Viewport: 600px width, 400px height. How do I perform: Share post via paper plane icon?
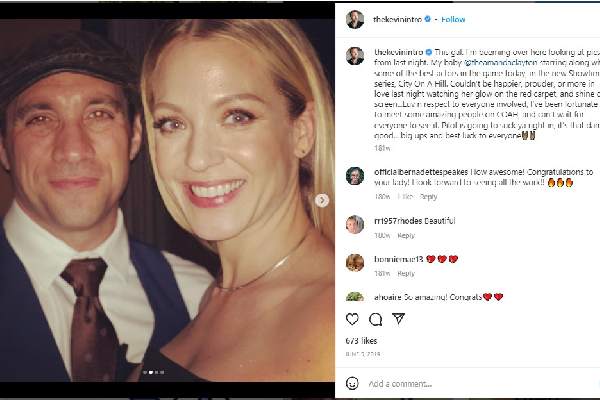click(399, 319)
